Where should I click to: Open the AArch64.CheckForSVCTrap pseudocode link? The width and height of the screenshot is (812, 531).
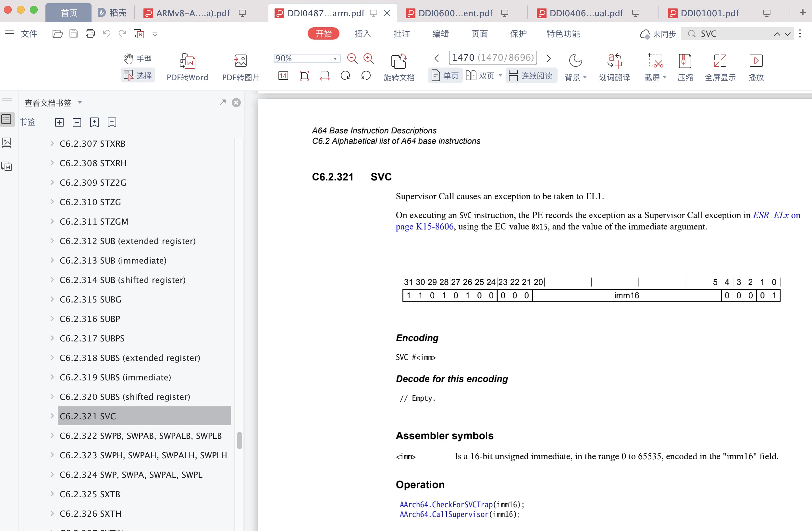click(x=446, y=504)
